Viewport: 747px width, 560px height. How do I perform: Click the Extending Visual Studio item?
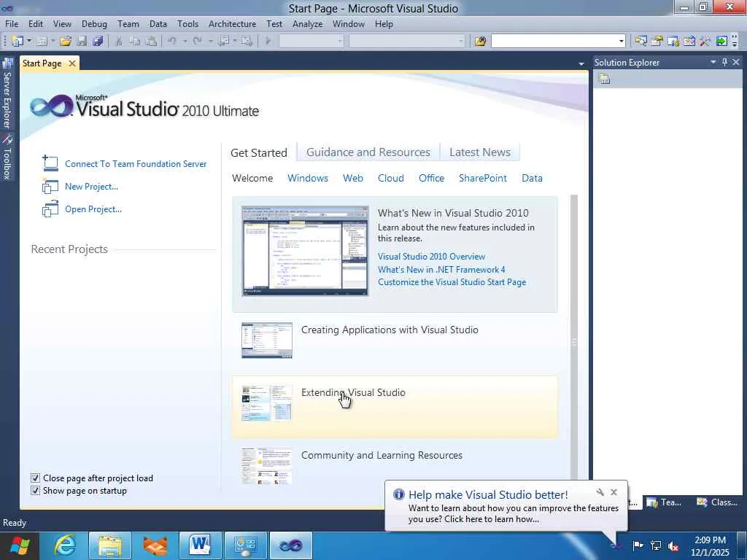pos(395,407)
